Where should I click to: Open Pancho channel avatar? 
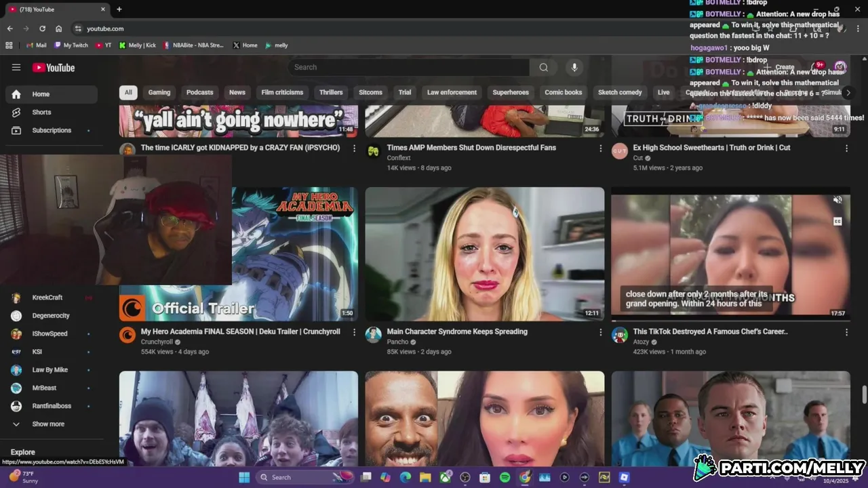pos(374,335)
